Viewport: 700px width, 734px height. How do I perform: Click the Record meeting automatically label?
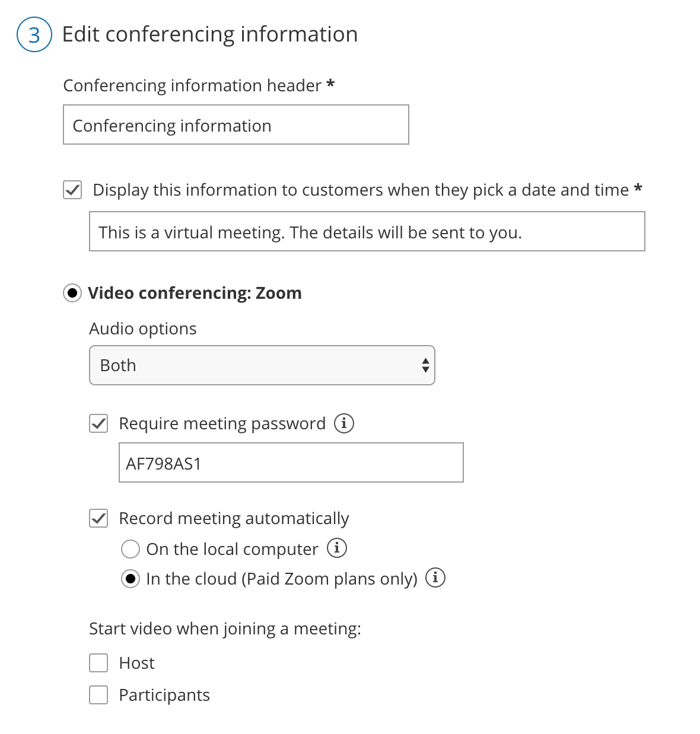click(234, 518)
